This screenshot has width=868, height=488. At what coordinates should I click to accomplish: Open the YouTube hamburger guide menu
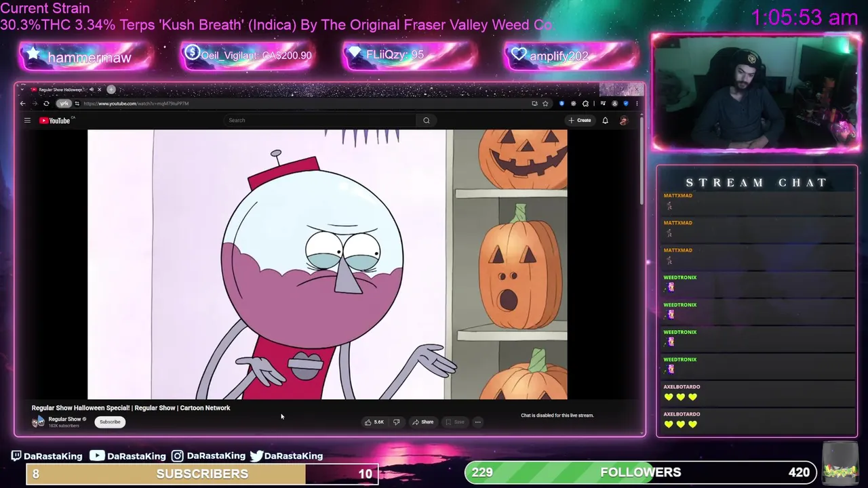(x=27, y=121)
